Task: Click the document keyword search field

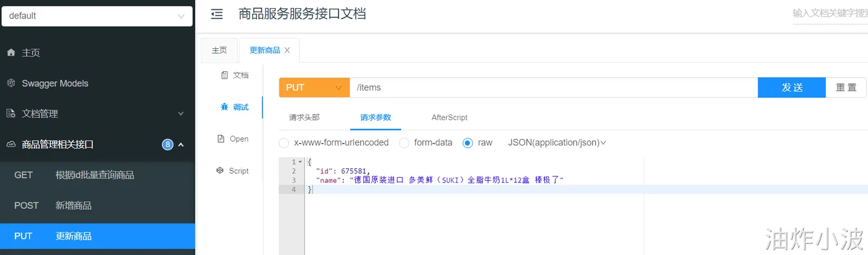Action: [830, 13]
